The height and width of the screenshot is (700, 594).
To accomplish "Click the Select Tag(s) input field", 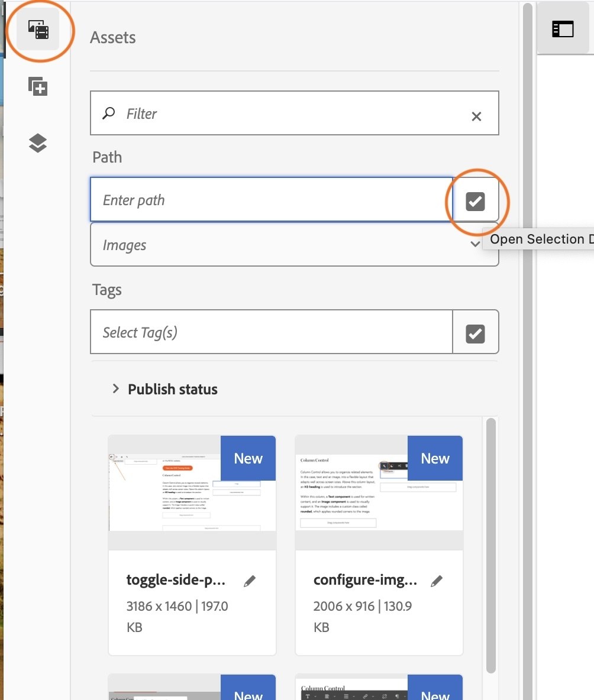I will click(272, 332).
